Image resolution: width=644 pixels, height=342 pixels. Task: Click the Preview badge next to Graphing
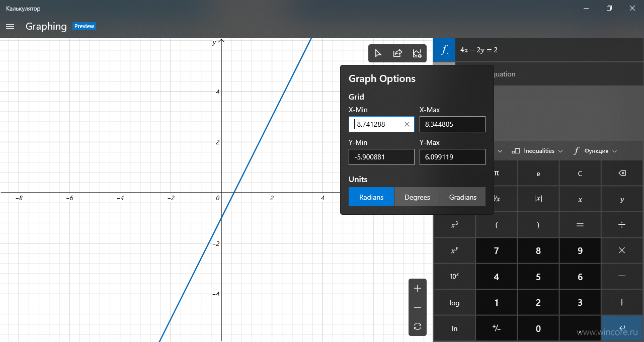click(x=84, y=26)
